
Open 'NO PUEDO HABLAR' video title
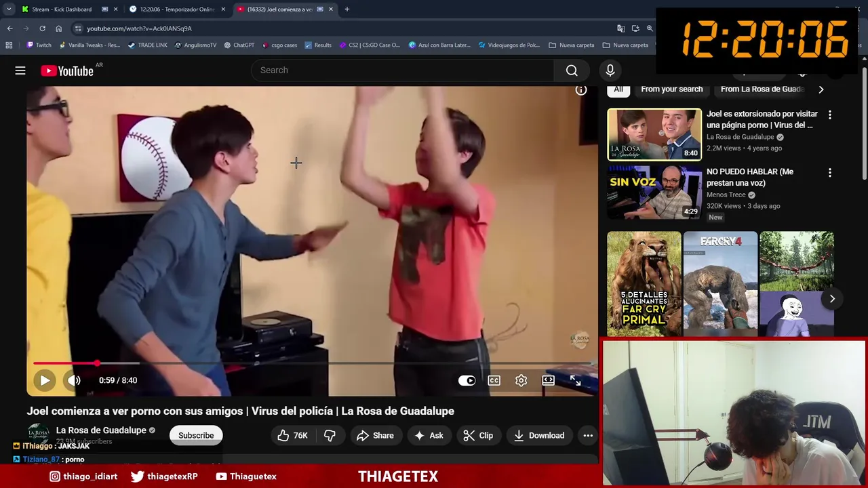749,177
